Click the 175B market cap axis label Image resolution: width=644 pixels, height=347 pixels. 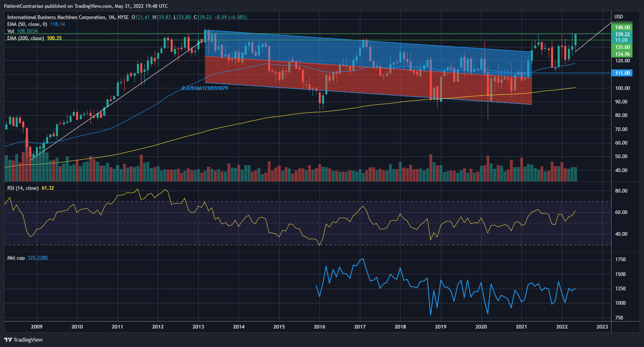620,260
